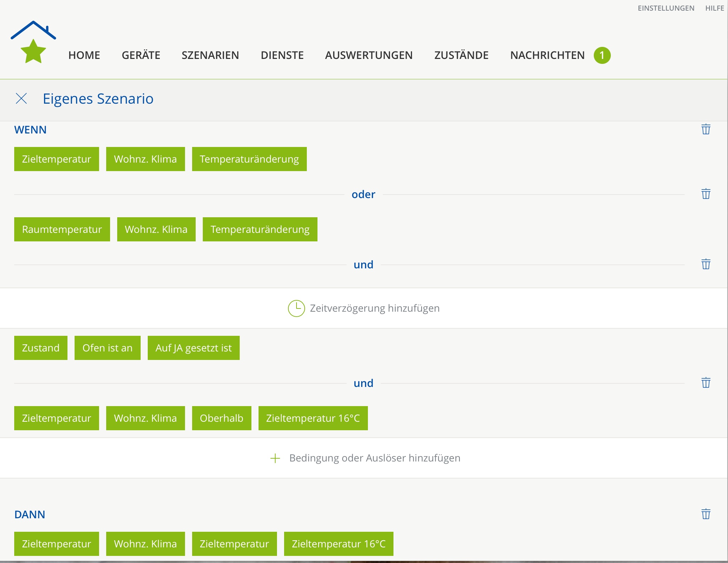Open the HILFE link
The height and width of the screenshot is (563, 728).
tap(715, 8)
